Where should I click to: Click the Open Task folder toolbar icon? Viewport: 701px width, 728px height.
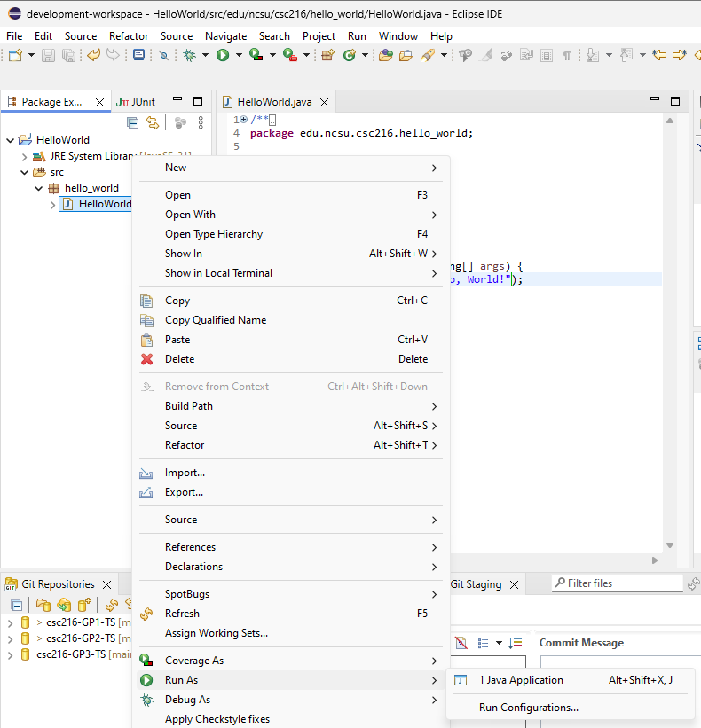(x=406, y=55)
